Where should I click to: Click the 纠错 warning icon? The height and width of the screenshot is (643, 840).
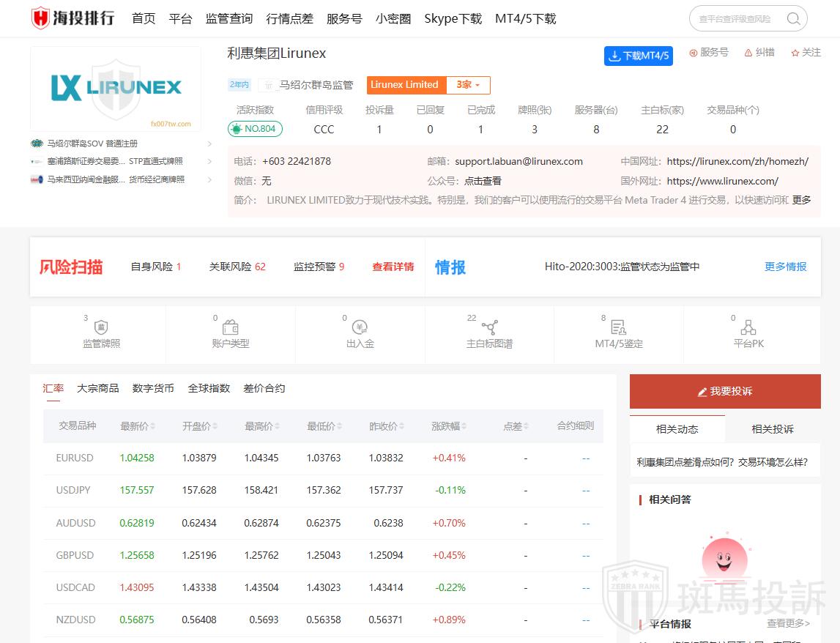pyautogui.click(x=748, y=53)
